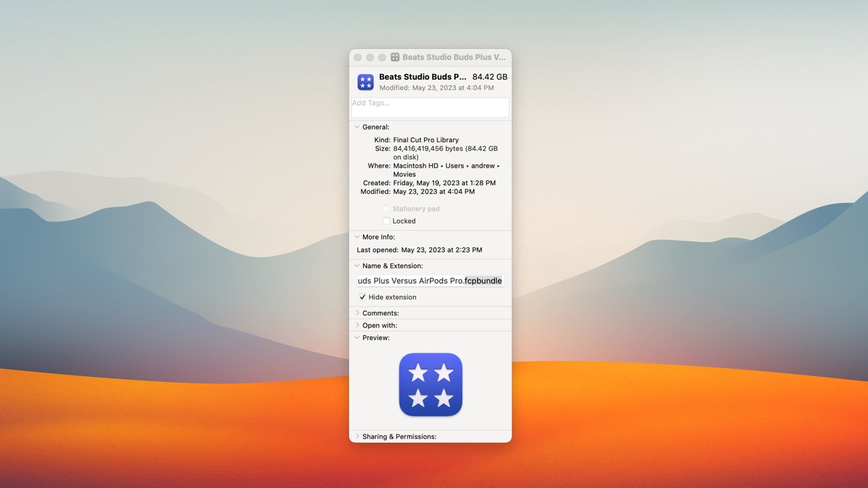Zoom the Info window with the third title button
868x488 pixels.
pyautogui.click(x=382, y=58)
